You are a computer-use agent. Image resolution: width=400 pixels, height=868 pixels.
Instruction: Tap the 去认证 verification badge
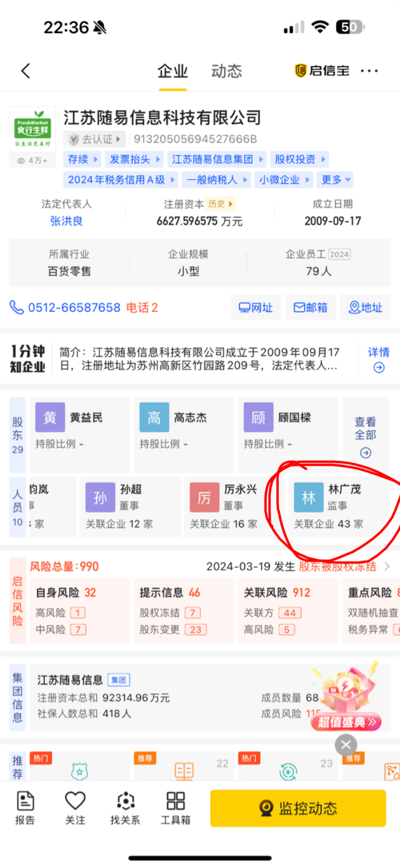pos(94,139)
